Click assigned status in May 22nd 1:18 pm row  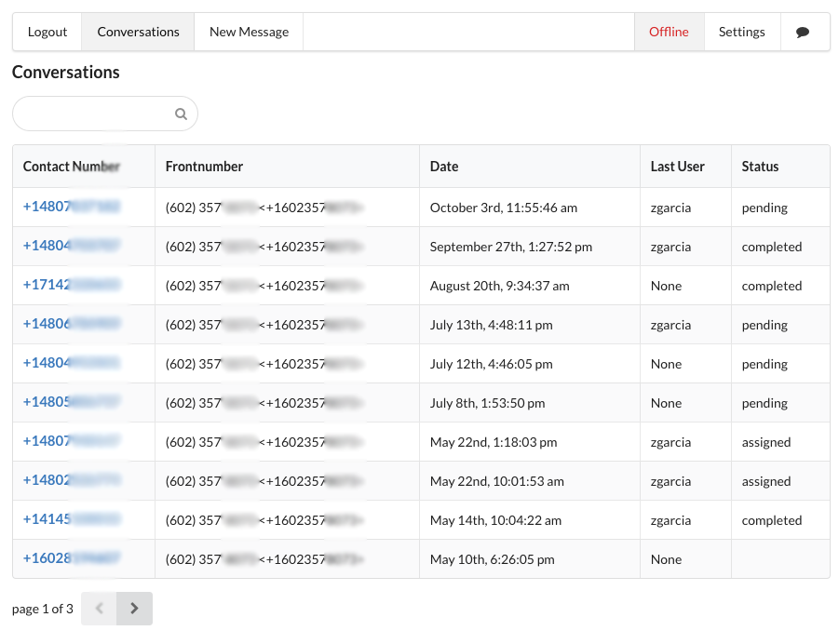(x=765, y=442)
